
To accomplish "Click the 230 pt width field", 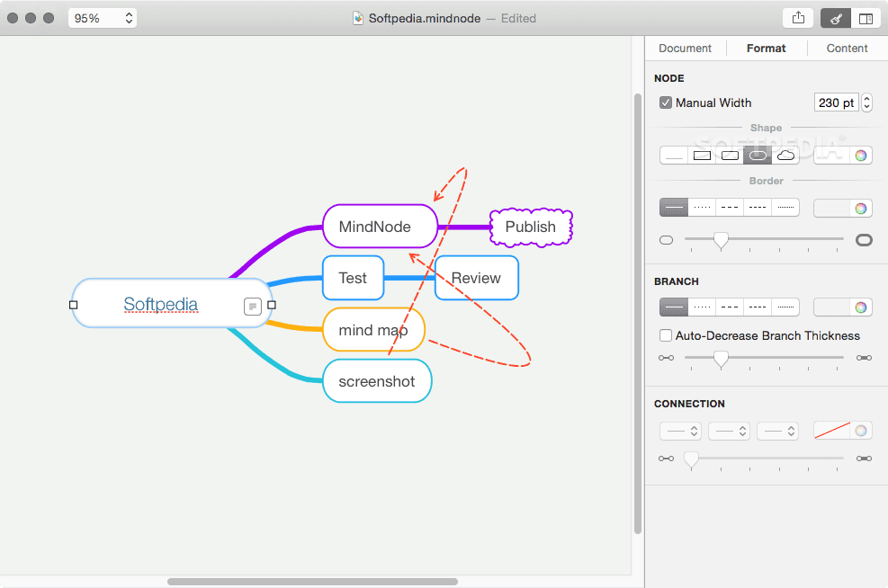I will point(836,102).
